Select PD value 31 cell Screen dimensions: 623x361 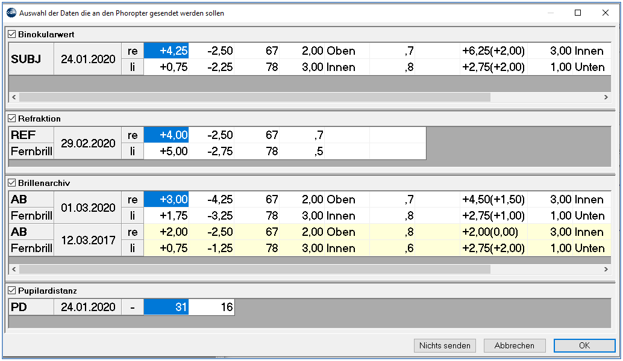pos(166,307)
